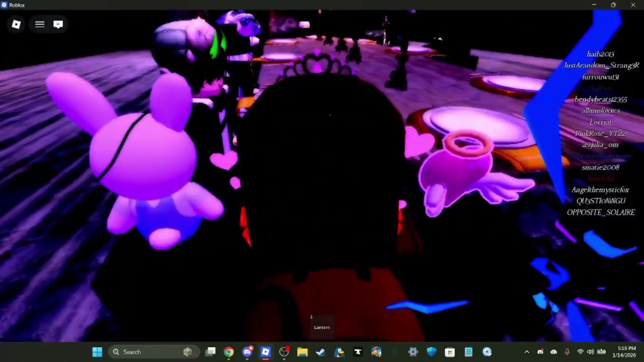Open the Roblox logo menu

tap(16, 24)
